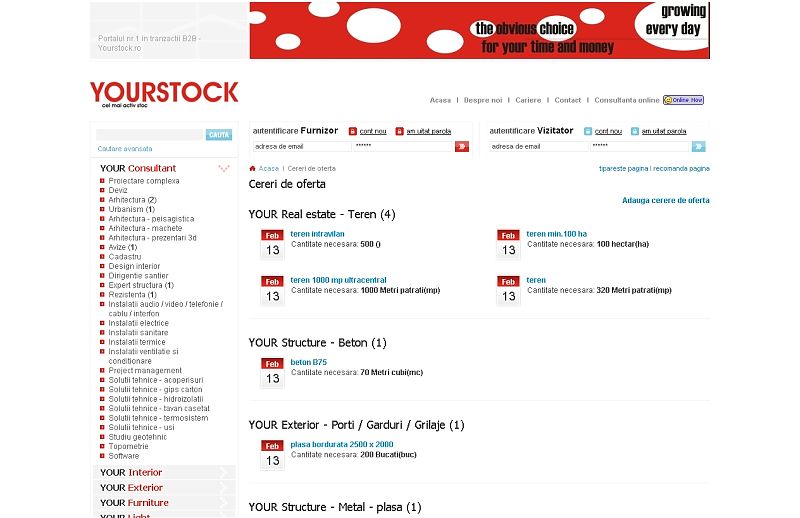Image resolution: width=800 pixels, height=518 pixels.
Task: Click the blue Vizitator login arrow button
Action: [x=698, y=147]
